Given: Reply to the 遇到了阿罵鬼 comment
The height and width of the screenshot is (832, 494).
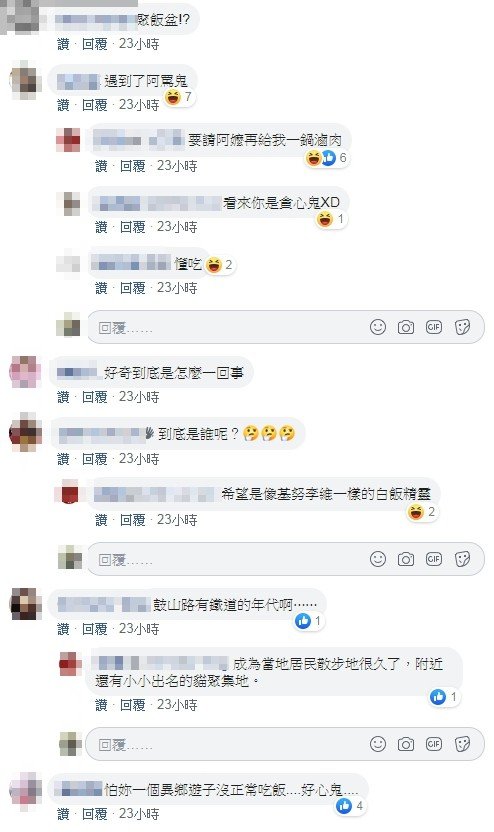Looking at the screenshot, I should click(x=94, y=105).
